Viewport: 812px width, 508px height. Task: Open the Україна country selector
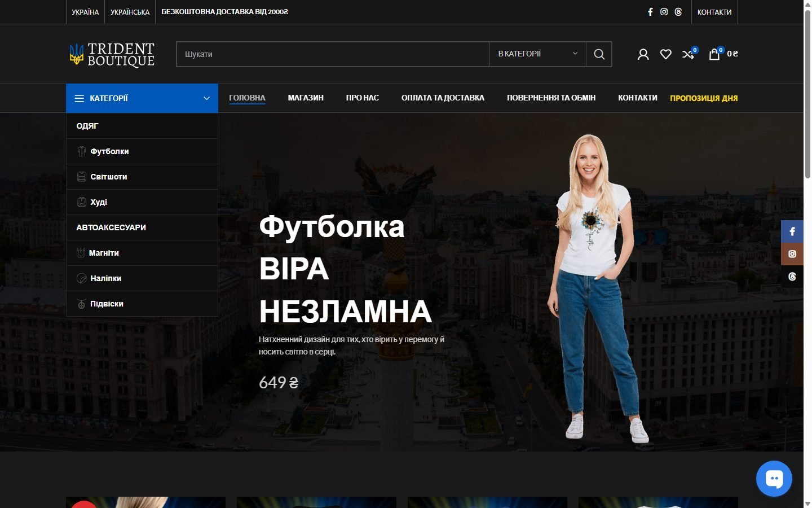point(85,12)
